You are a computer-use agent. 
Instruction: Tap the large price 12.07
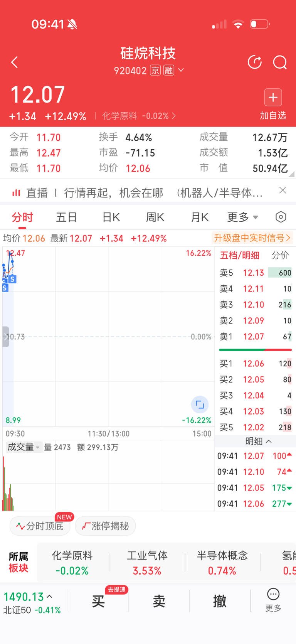coord(37,95)
